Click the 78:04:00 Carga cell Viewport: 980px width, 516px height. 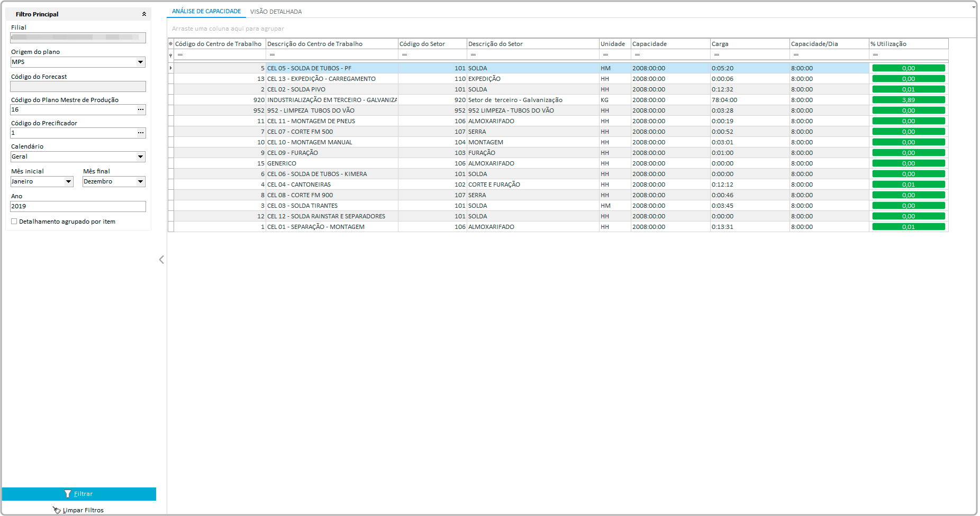tap(750, 100)
